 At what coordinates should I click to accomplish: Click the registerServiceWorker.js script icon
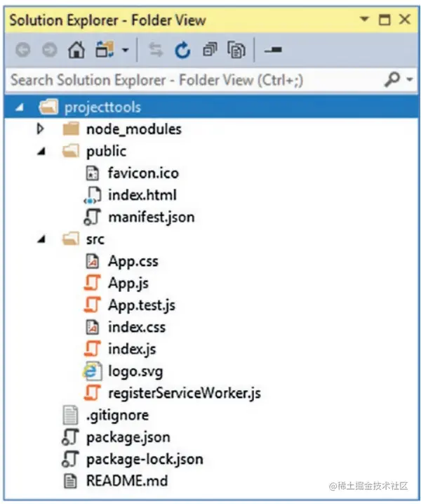point(93,393)
